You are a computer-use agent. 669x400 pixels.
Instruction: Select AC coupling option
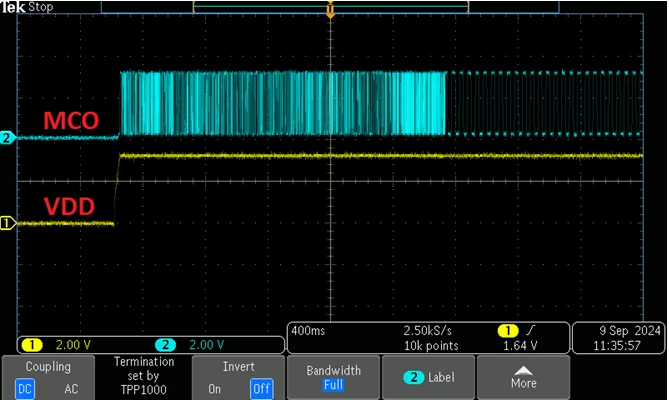[71, 388]
